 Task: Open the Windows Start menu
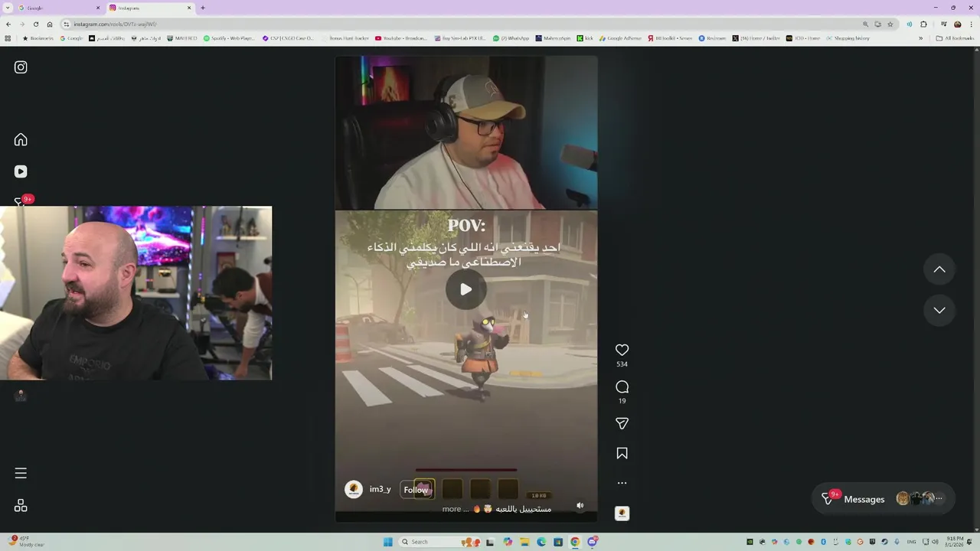click(x=388, y=542)
